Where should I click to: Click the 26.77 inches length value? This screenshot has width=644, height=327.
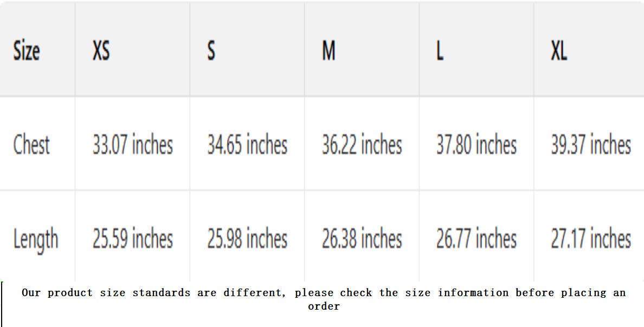click(476, 239)
